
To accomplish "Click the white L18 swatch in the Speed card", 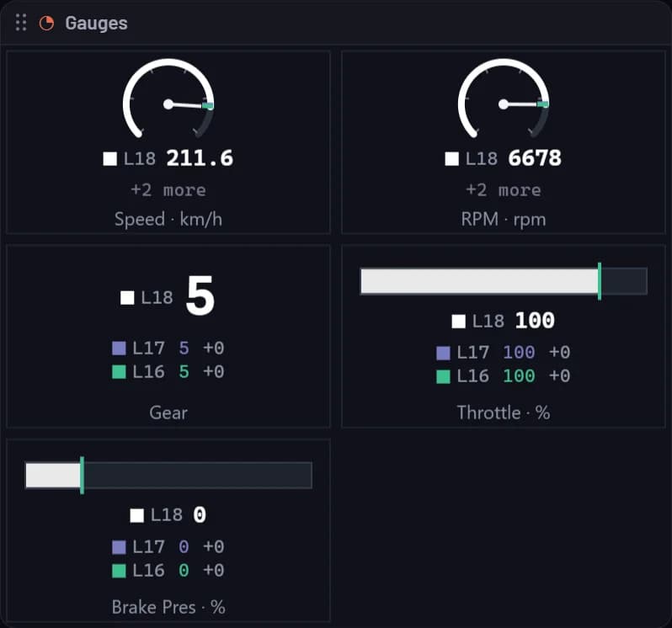I will tap(110, 158).
